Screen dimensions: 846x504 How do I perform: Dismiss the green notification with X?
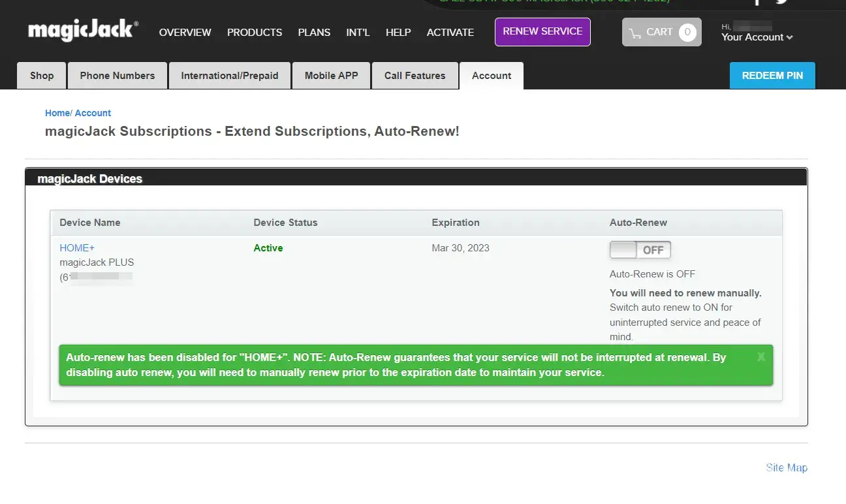coord(760,357)
